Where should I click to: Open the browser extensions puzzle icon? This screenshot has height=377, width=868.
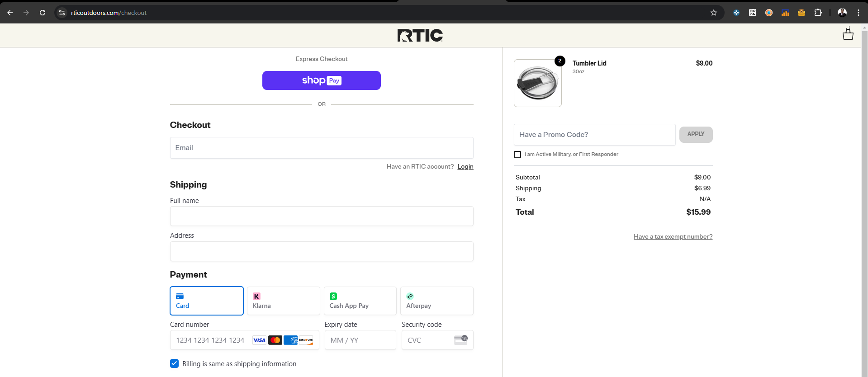[x=818, y=13]
